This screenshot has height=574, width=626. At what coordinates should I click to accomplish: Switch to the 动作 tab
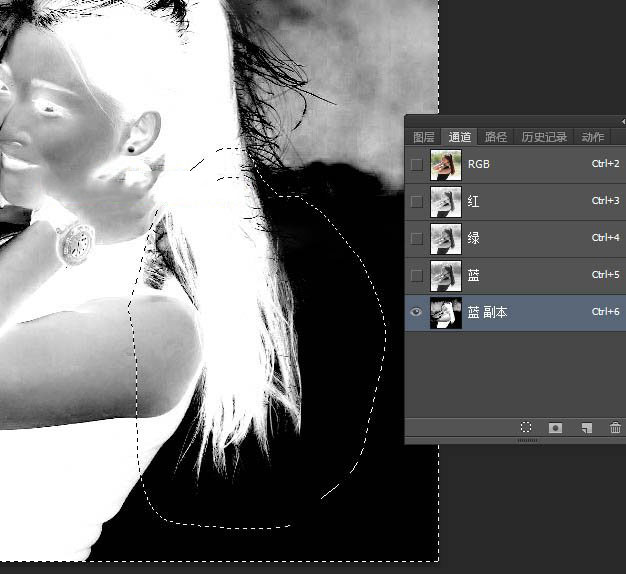pyautogui.click(x=593, y=137)
